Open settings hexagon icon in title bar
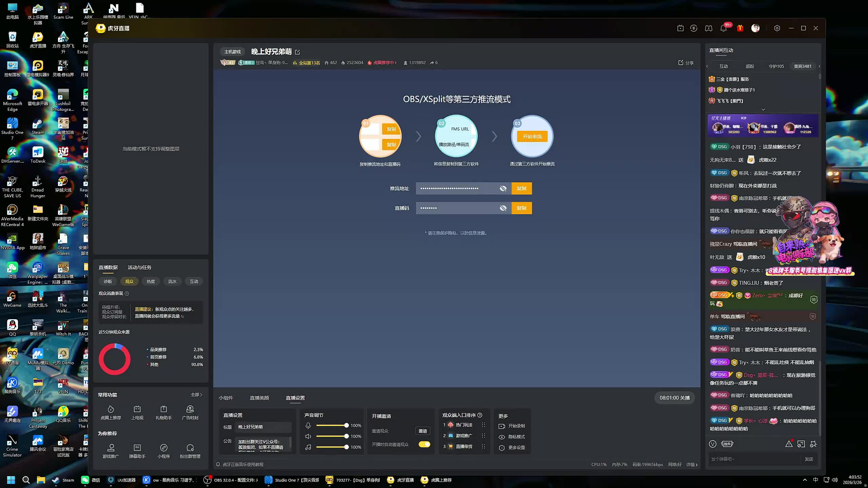Image resolution: width=868 pixels, height=488 pixels. (x=777, y=28)
